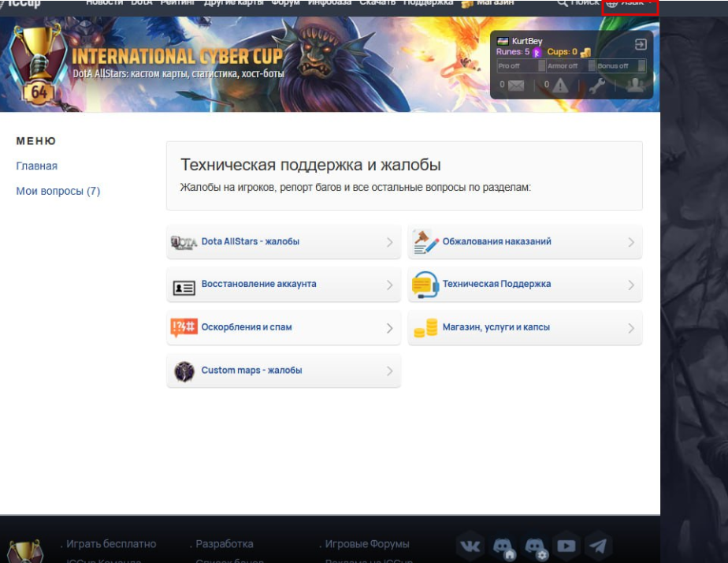
Task: Click the flag icon beside KurtBey
Action: (x=503, y=41)
